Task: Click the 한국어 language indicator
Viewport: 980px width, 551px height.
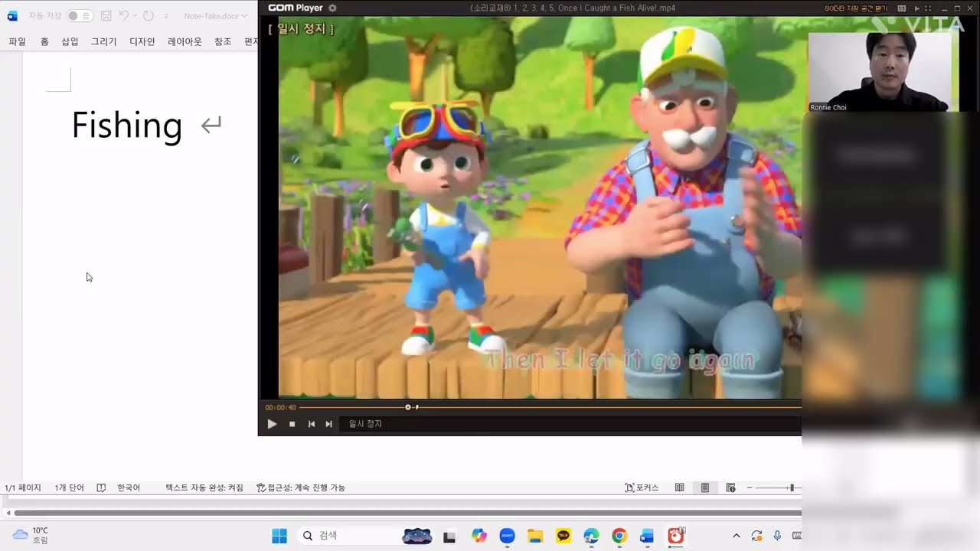Action: point(129,487)
